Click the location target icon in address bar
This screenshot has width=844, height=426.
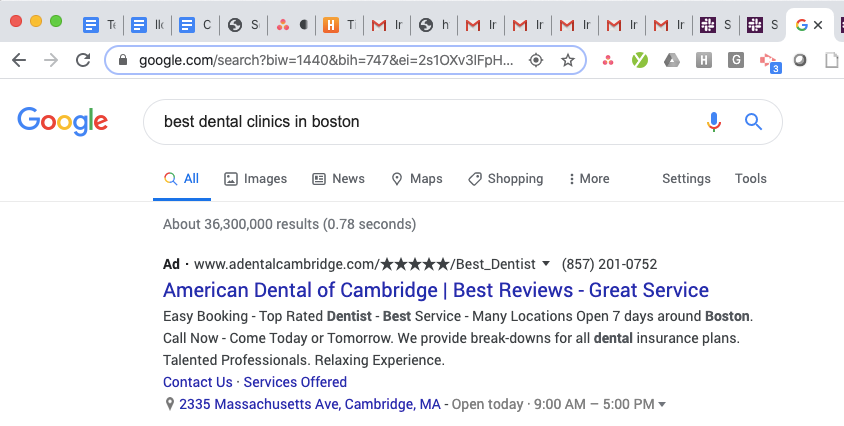click(536, 60)
